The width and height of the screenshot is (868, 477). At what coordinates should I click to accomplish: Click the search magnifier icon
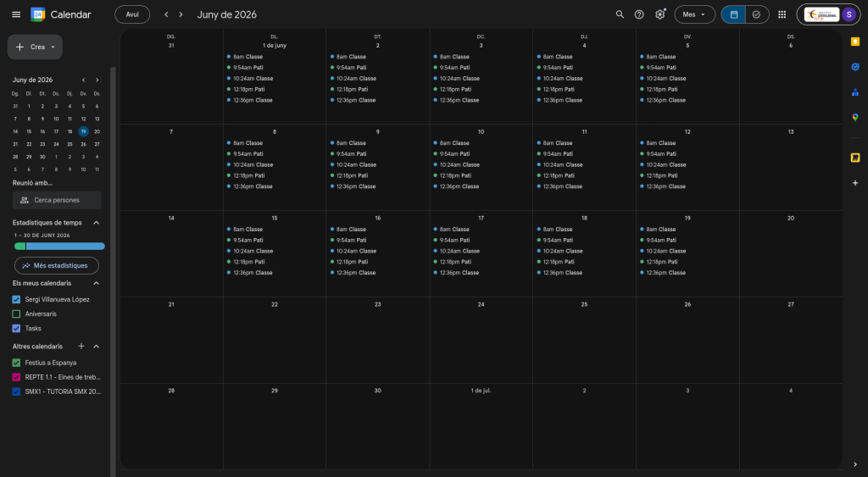coord(620,14)
